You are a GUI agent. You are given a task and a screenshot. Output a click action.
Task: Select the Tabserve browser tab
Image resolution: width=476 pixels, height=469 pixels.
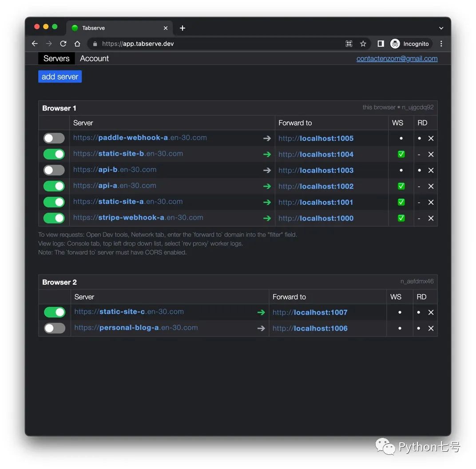[94, 28]
